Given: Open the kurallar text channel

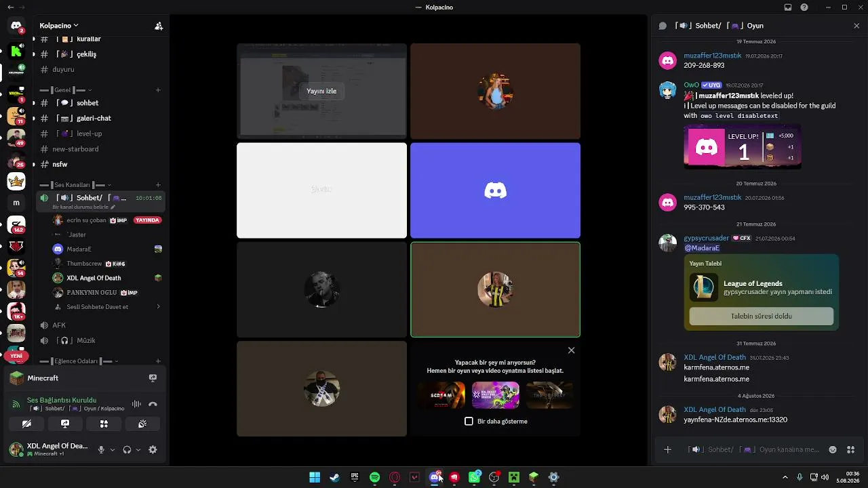Looking at the screenshot, I should pos(101,39).
